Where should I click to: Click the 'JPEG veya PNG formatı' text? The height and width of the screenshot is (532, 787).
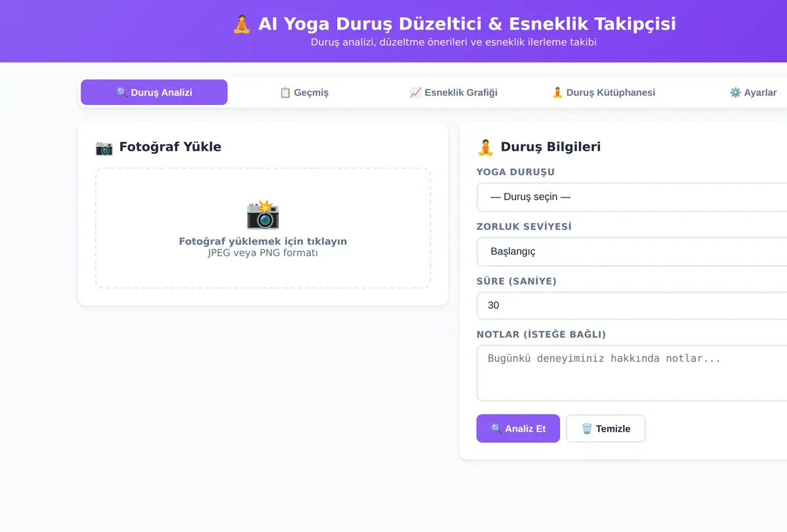point(263,253)
